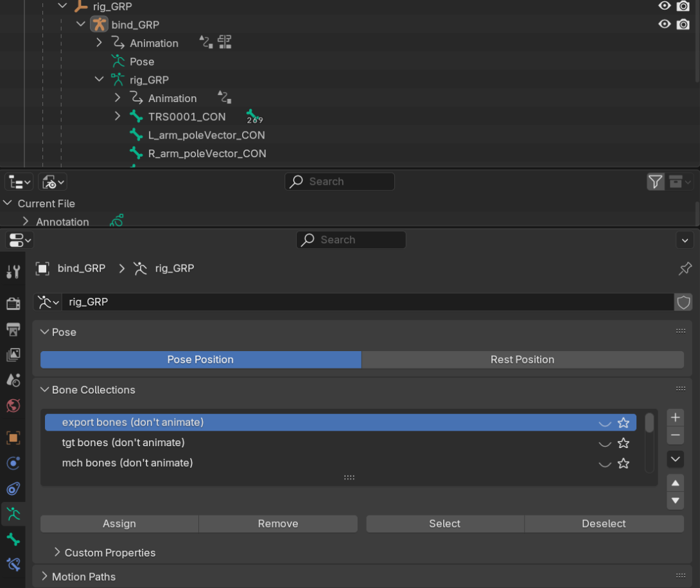Viewport: 700px width, 588px height.
Task: Click the Assign button
Action: coord(119,524)
